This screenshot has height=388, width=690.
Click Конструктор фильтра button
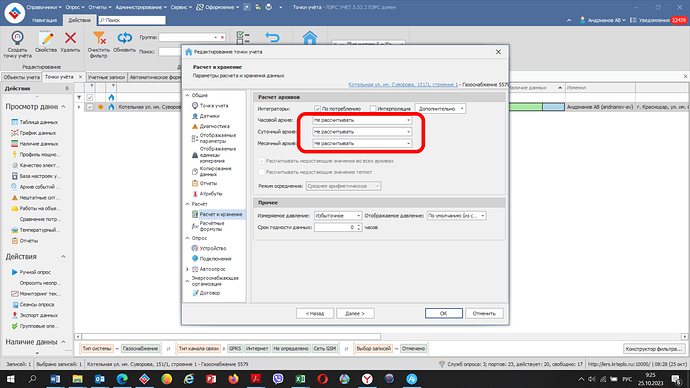(654, 349)
